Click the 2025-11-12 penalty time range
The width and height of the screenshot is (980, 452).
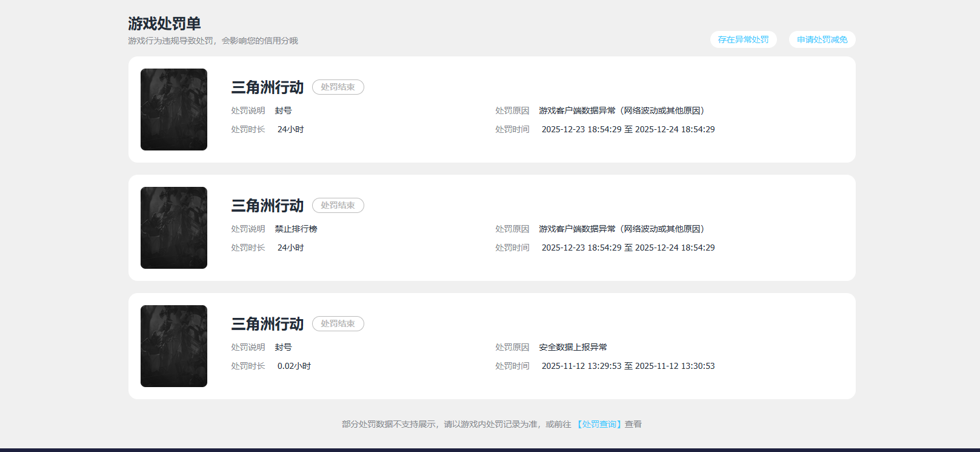[x=628, y=366]
